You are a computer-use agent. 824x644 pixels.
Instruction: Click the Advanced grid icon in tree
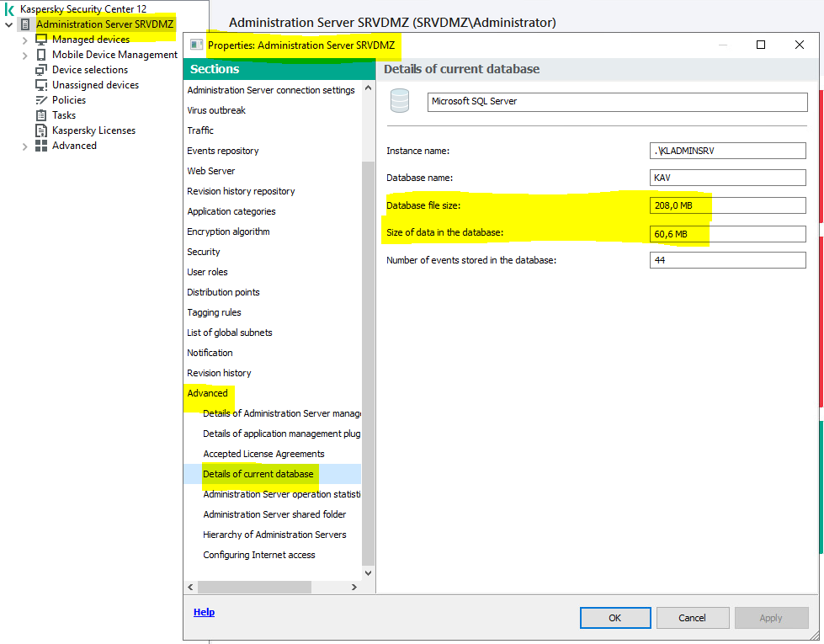[41, 146]
